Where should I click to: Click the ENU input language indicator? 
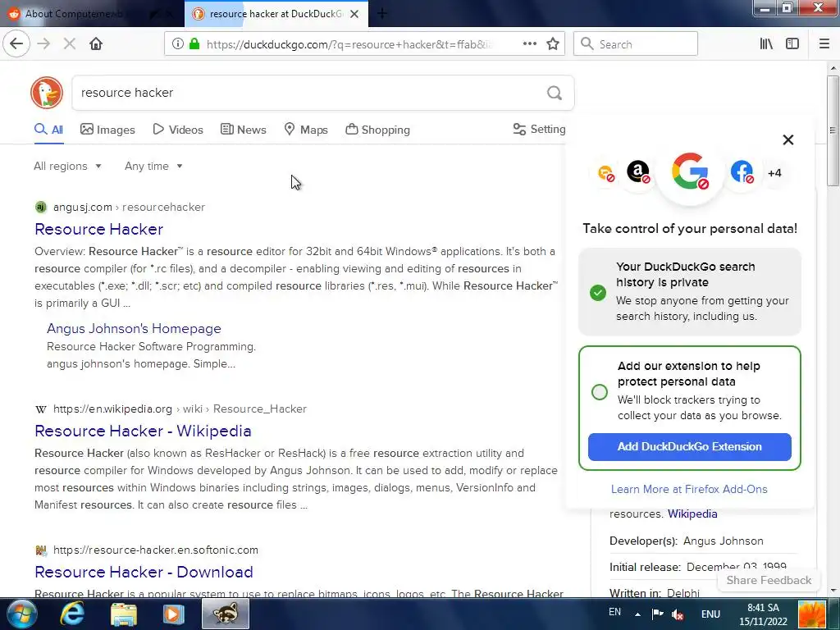point(710,614)
